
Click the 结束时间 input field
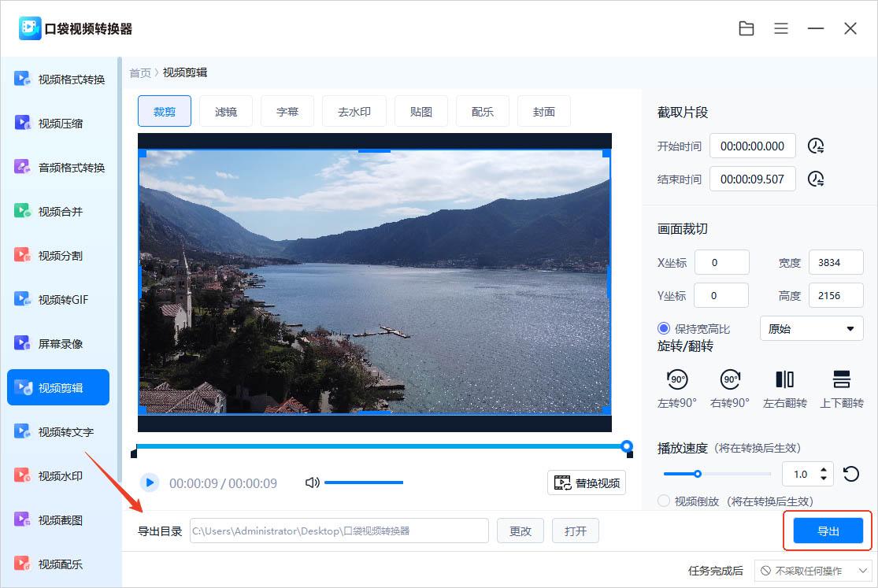click(x=753, y=179)
